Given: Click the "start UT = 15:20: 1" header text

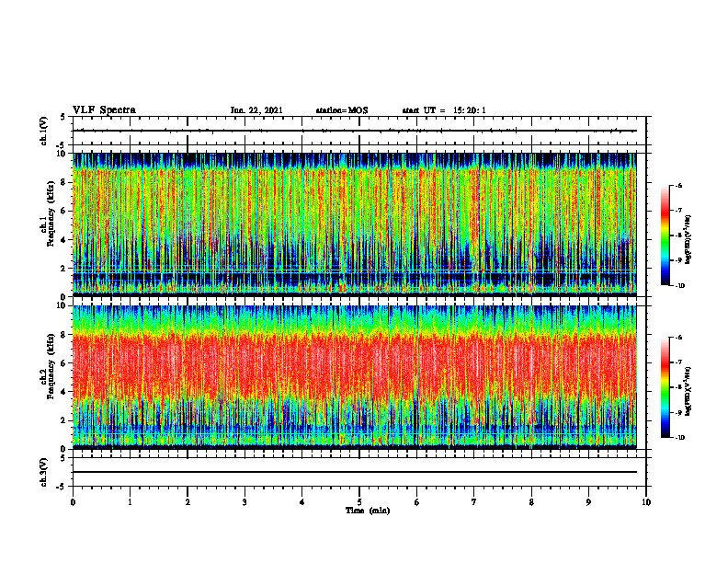Looking at the screenshot, I should 444,110.
